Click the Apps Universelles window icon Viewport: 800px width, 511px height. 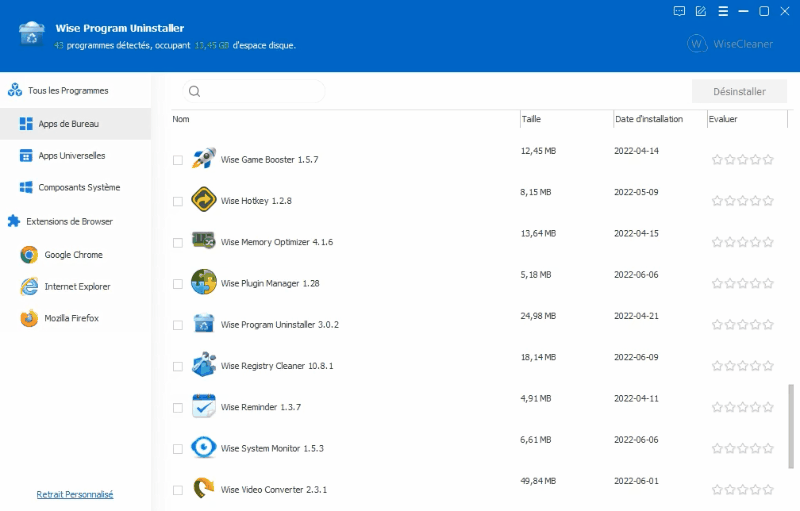click(x=26, y=156)
